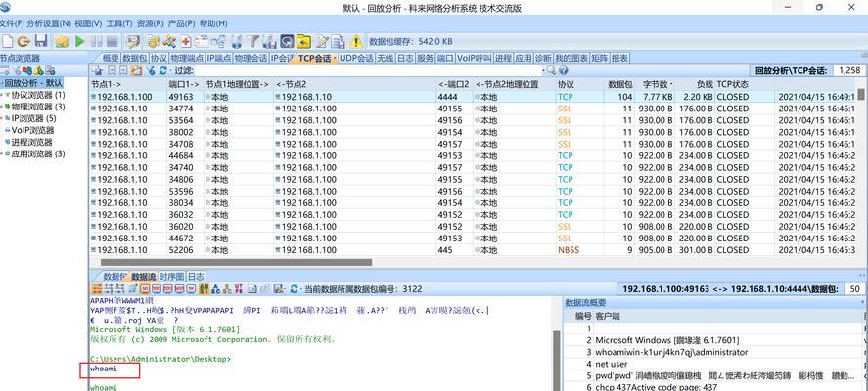Click the highlighted orange icon in session toolbar
This screenshot has width=868, height=391.
(136, 70)
